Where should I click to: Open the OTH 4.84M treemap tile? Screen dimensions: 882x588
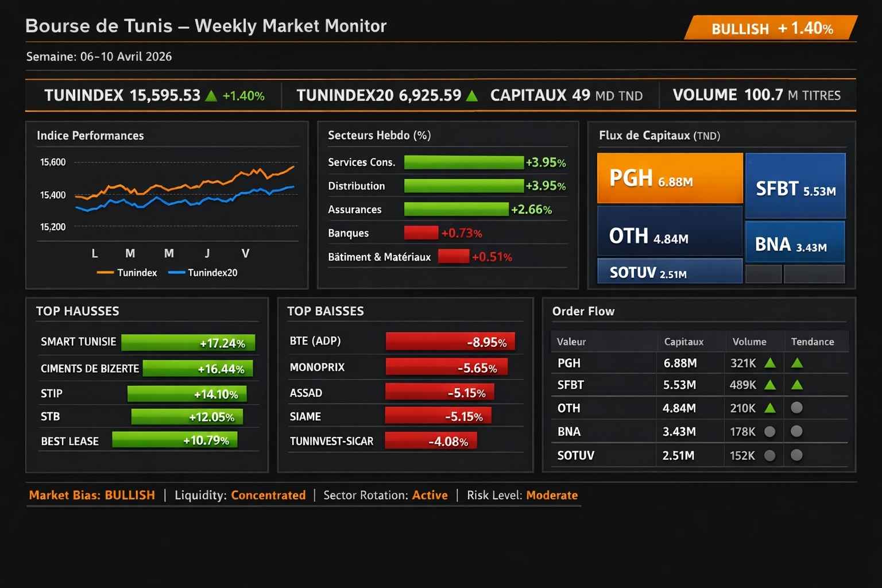click(x=670, y=231)
